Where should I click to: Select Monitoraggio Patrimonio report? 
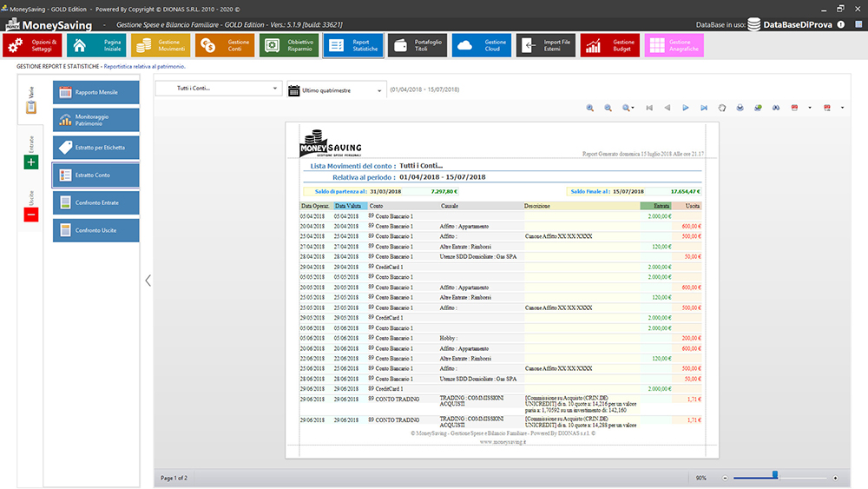click(95, 120)
